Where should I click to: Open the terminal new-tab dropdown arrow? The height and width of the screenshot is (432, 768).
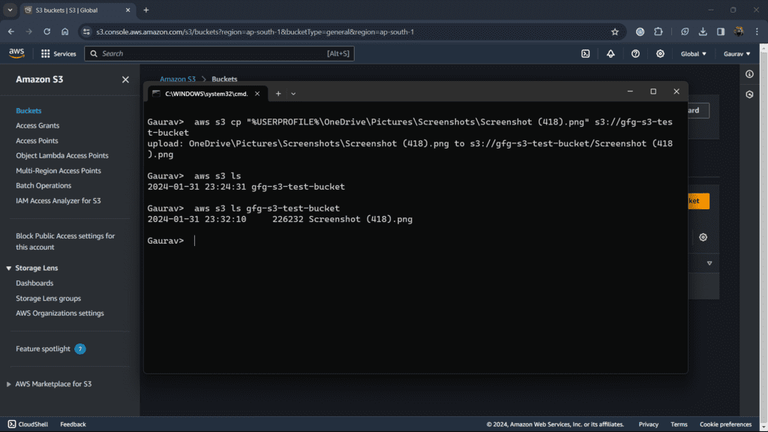tap(293, 94)
